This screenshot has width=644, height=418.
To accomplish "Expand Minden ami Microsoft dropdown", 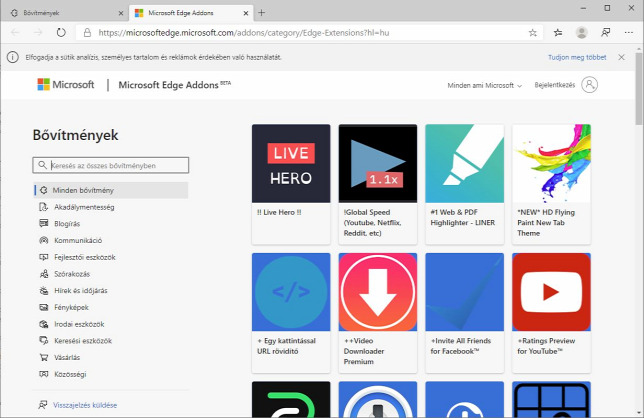I will (485, 85).
